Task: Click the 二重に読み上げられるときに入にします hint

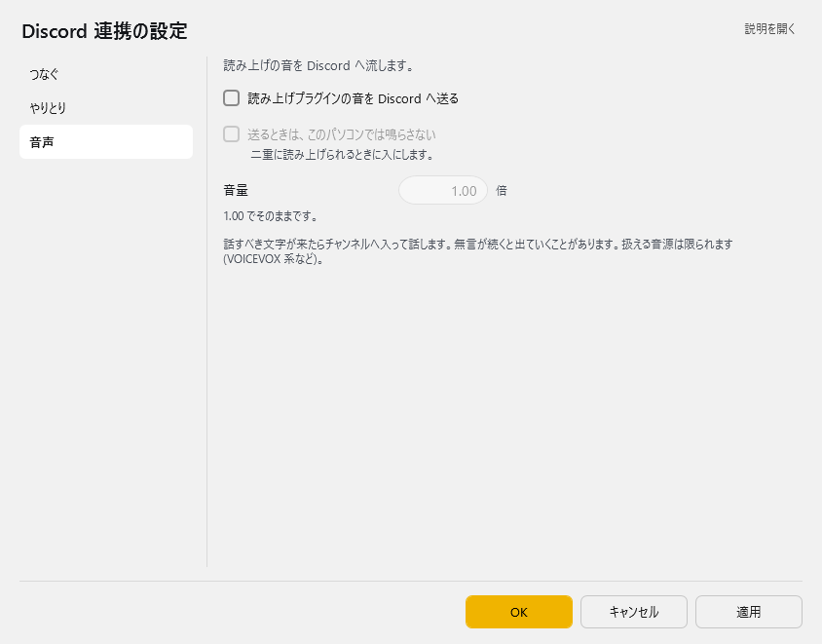Action: 342,155
